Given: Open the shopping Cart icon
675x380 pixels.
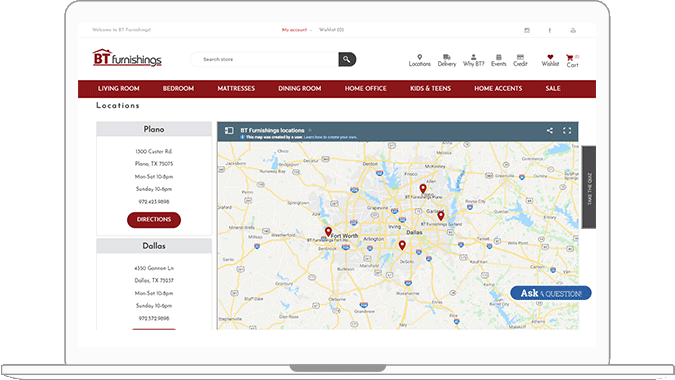Looking at the screenshot, I should (x=570, y=58).
